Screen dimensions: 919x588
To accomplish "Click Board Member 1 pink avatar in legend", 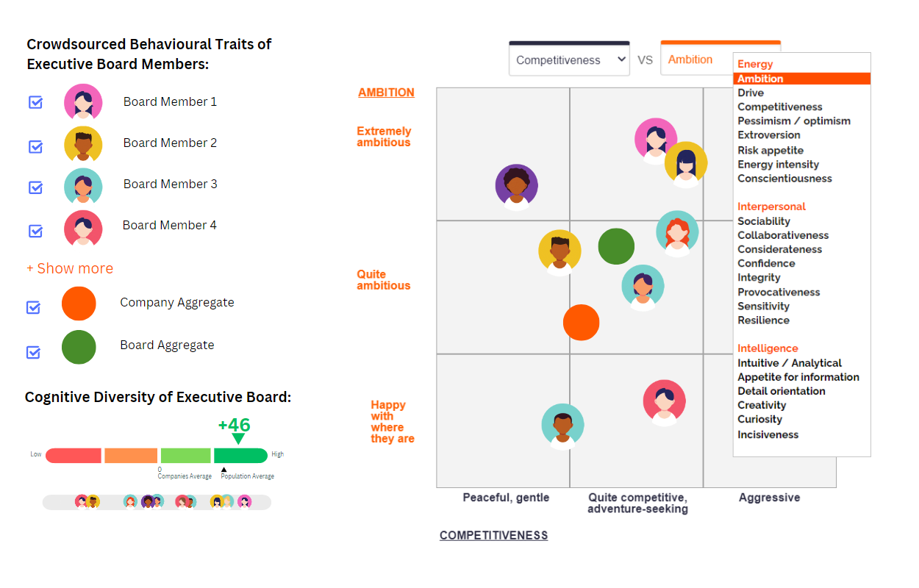I will pyautogui.click(x=83, y=102).
